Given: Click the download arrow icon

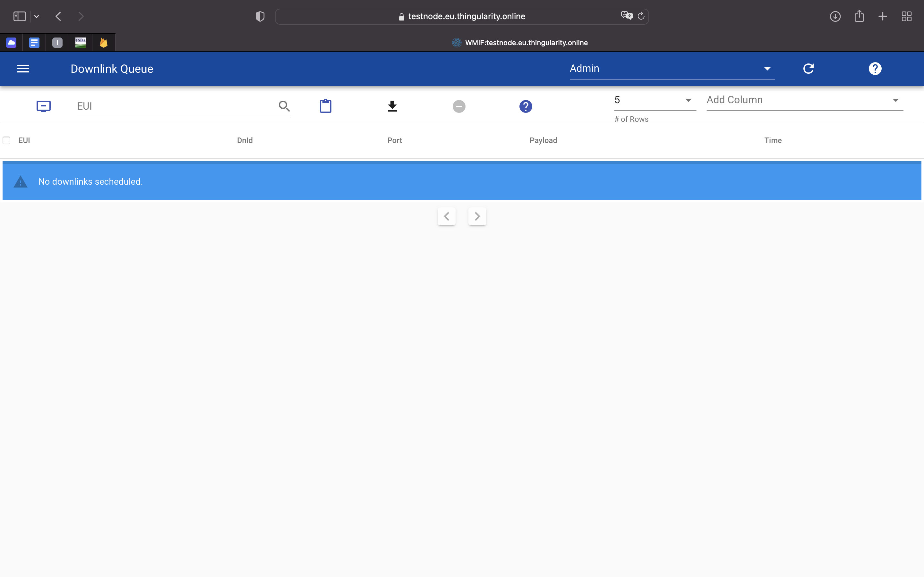Looking at the screenshot, I should (392, 106).
